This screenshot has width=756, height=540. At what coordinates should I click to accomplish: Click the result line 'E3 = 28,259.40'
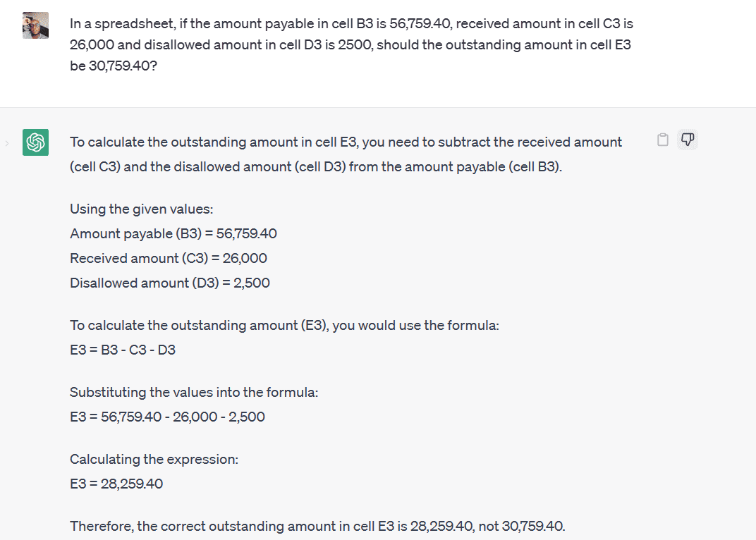pyautogui.click(x=116, y=484)
